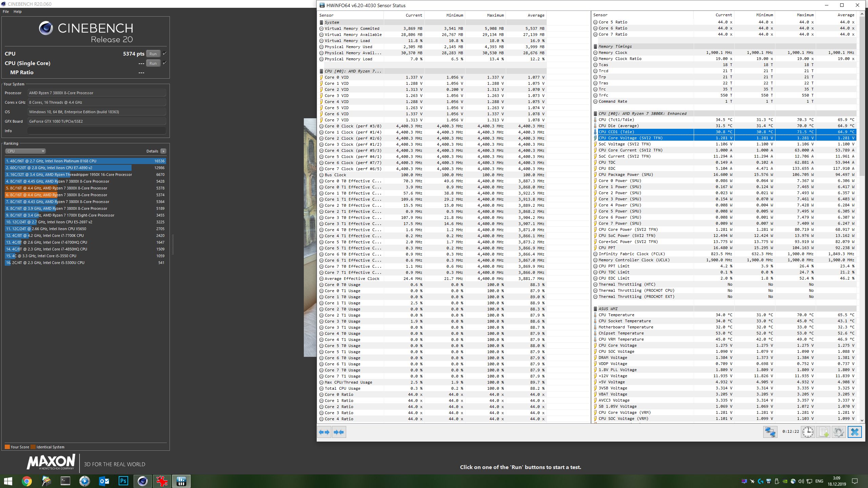Open the Help menu in Cinebench

18,12
